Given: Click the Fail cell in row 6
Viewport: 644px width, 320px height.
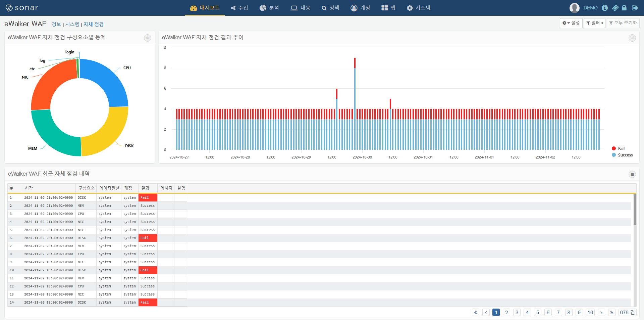Looking at the screenshot, I should tap(148, 238).
